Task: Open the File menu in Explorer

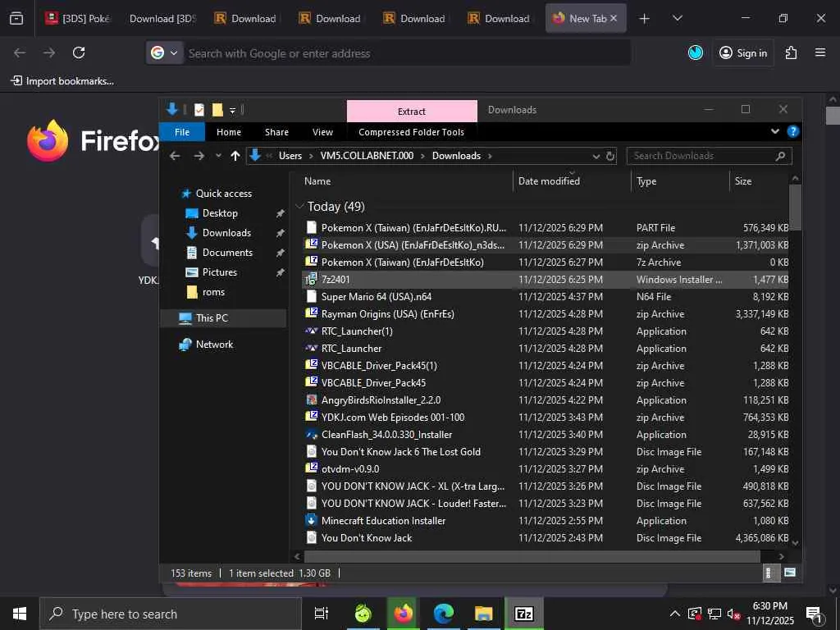Action: pos(182,132)
